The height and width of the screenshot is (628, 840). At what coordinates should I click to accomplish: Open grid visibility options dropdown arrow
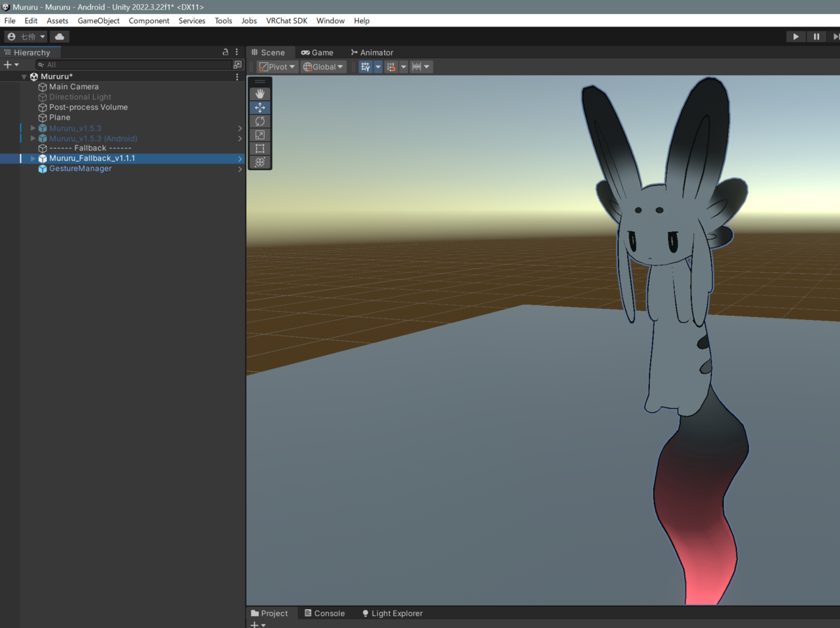pos(378,67)
